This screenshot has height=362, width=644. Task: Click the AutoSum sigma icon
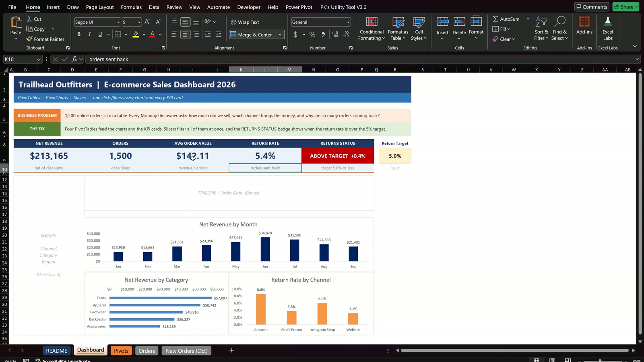pyautogui.click(x=495, y=19)
